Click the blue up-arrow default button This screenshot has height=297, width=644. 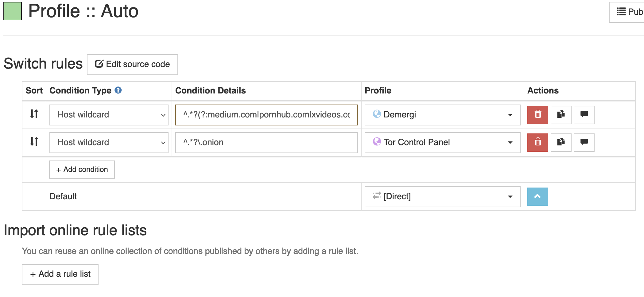click(x=537, y=196)
